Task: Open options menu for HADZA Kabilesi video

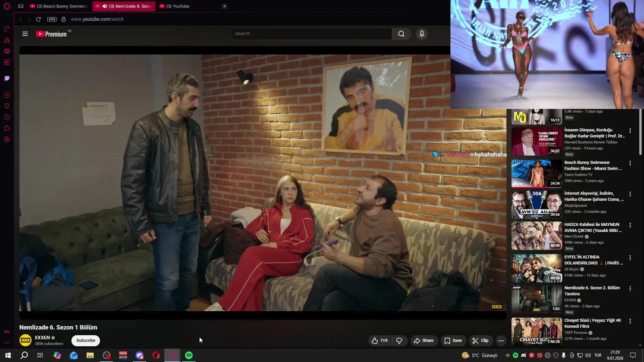Action: tap(630, 225)
